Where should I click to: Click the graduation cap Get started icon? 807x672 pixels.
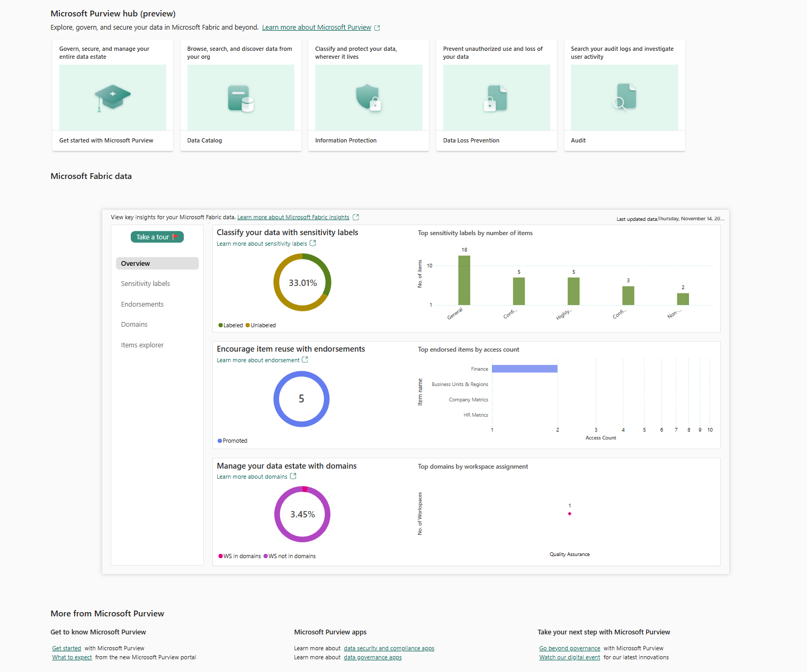click(x=112, y=97)
